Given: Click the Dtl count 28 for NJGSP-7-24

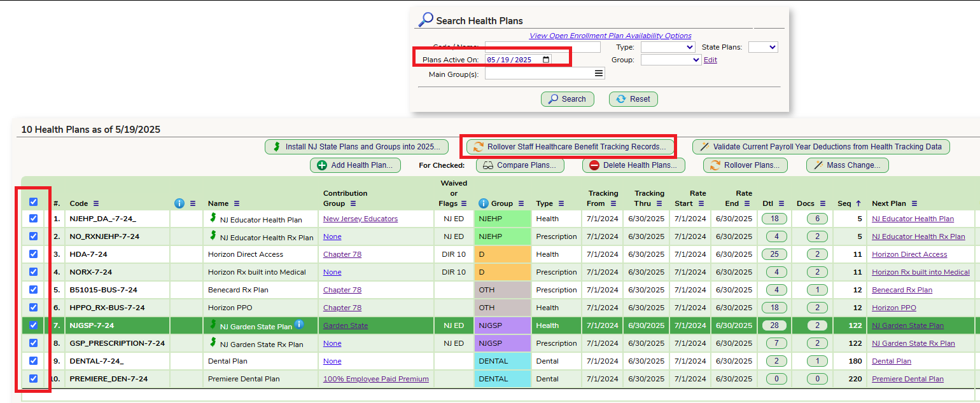Looking at the screenshot, I should 774,325.
